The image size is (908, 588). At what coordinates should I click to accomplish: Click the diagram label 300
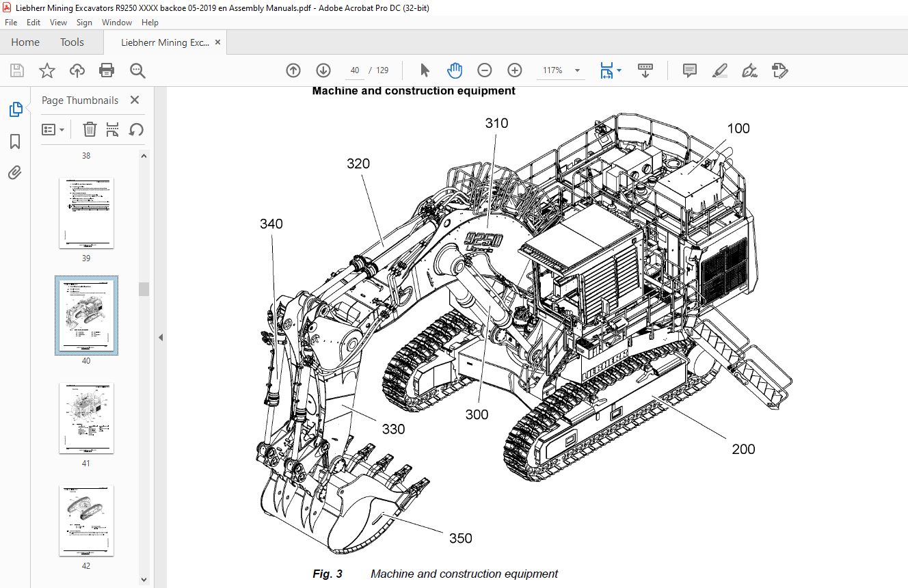477,414
